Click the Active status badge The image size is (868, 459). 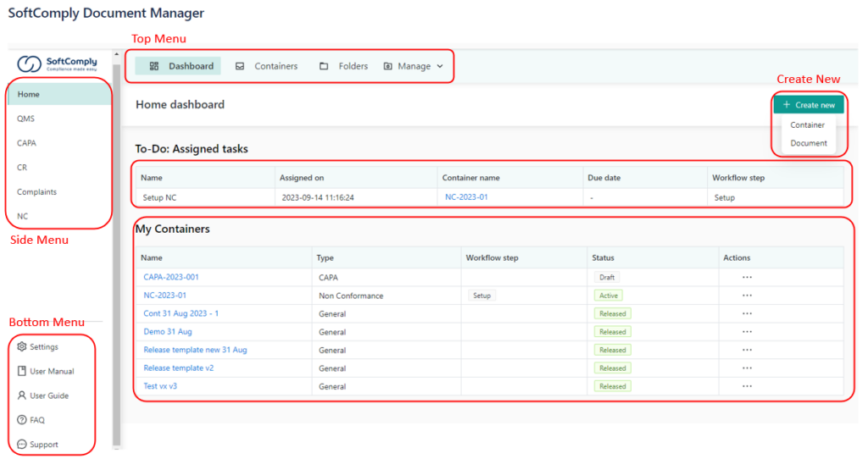(609, 296)
